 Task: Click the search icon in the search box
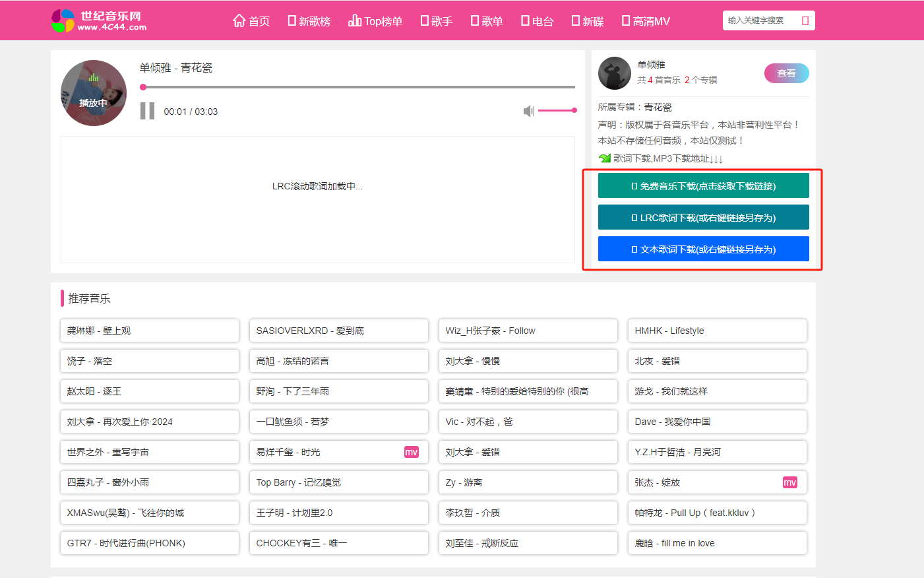[x=805, y=20]
